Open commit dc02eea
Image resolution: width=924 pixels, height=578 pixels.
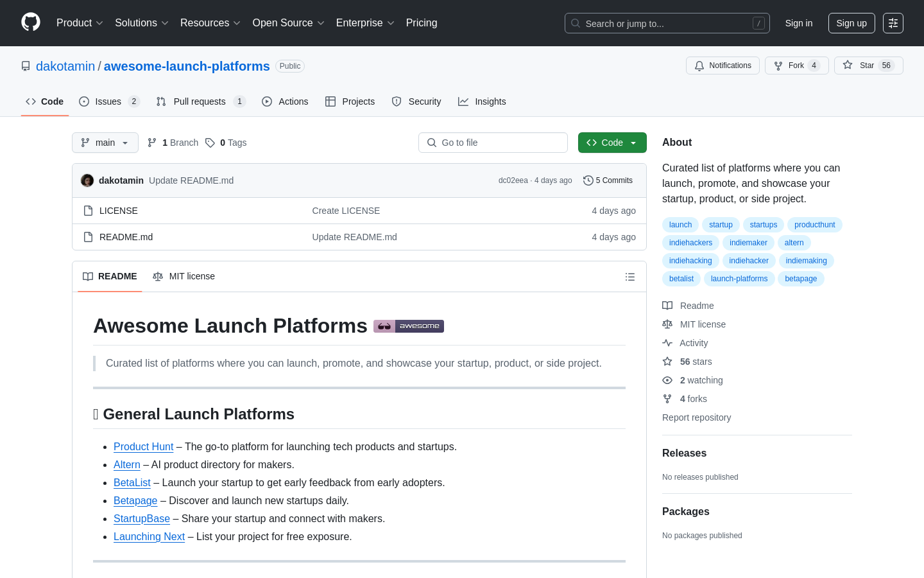[513, 180]
